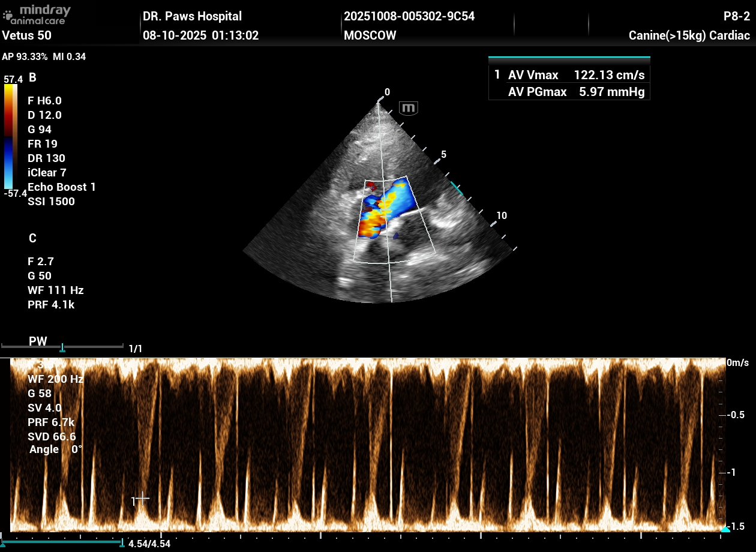The image size is (756, 552).
Task: Click the probe orientation M marker
Action: pyautogui.click(x=409, y=109)
